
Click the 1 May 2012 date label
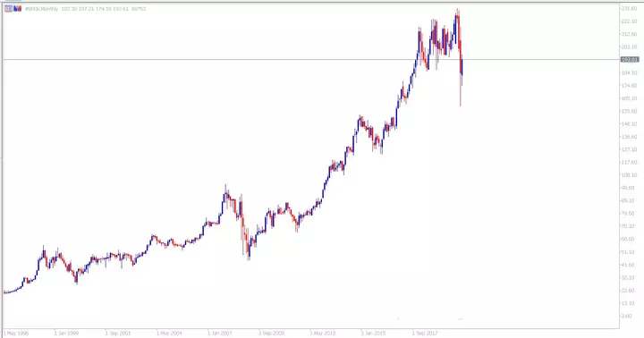(x=322, y=333)
